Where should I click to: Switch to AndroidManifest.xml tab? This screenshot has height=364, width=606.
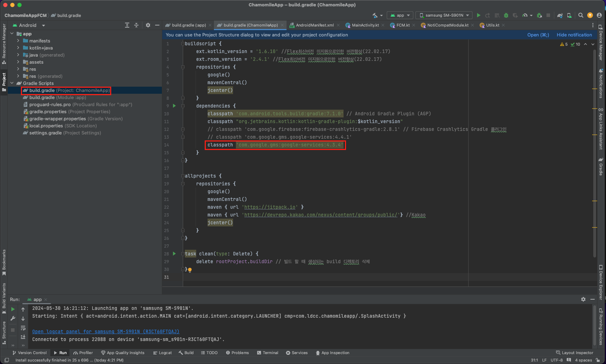pyautogui.click(x=315, y=25)
